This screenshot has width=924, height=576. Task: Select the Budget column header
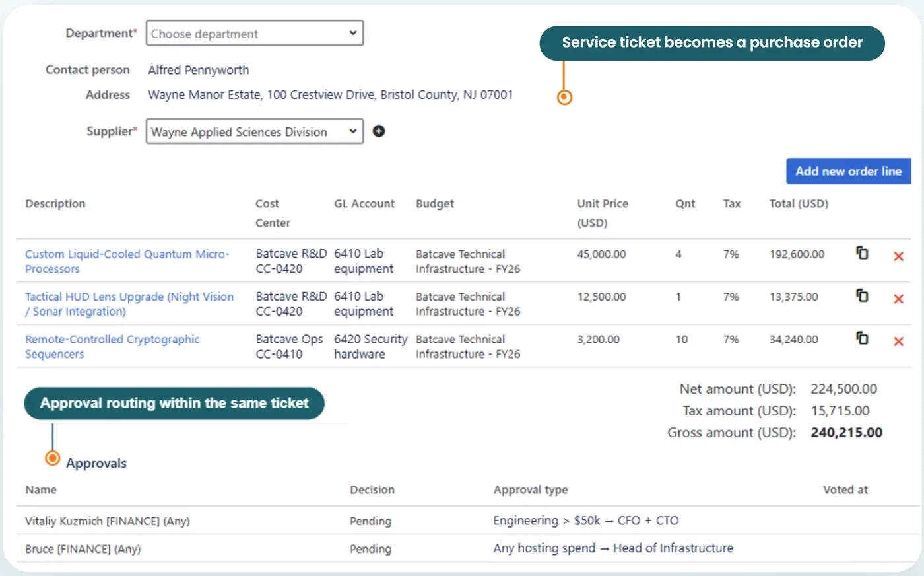pyautogui.click(x=435, y=204)
